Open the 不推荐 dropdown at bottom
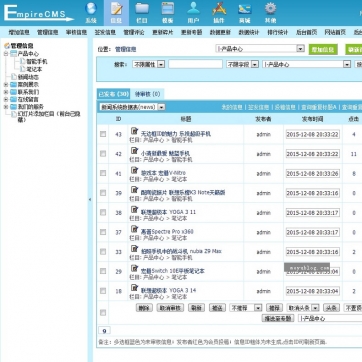This screenshot has height=362, width=362. click(246, 308)
